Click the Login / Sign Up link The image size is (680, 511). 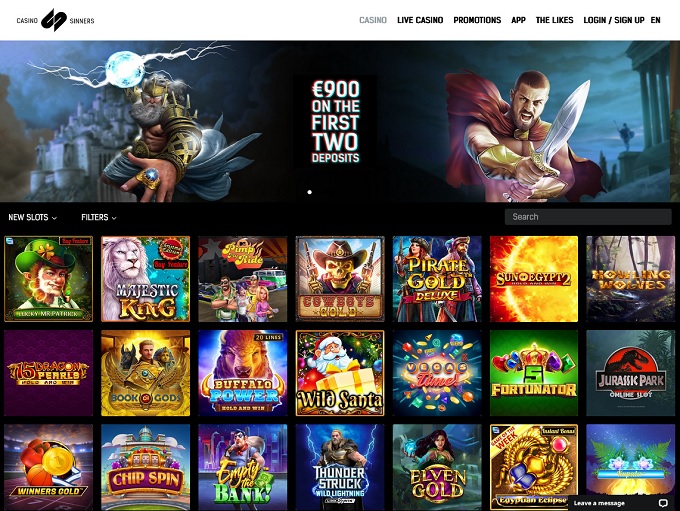pos(614,20)
